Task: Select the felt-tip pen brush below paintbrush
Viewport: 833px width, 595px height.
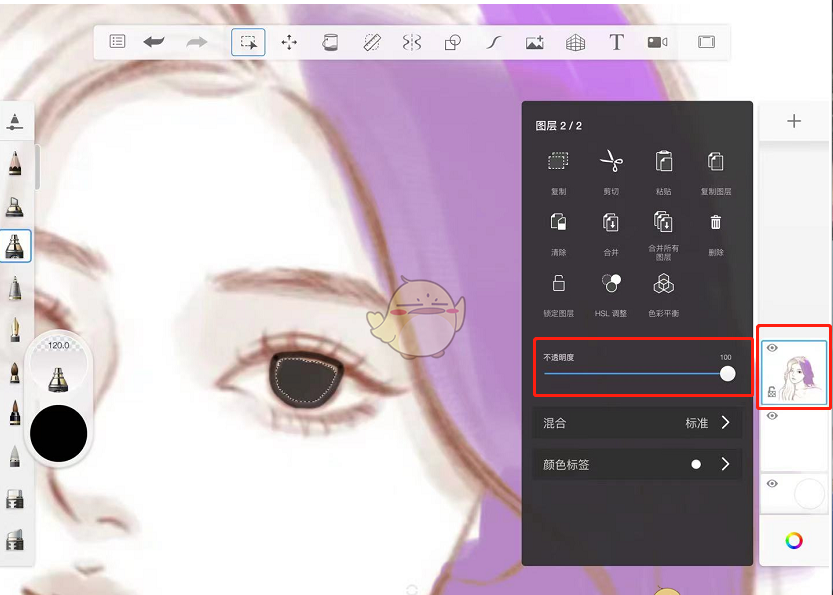Action: [15, 413]
